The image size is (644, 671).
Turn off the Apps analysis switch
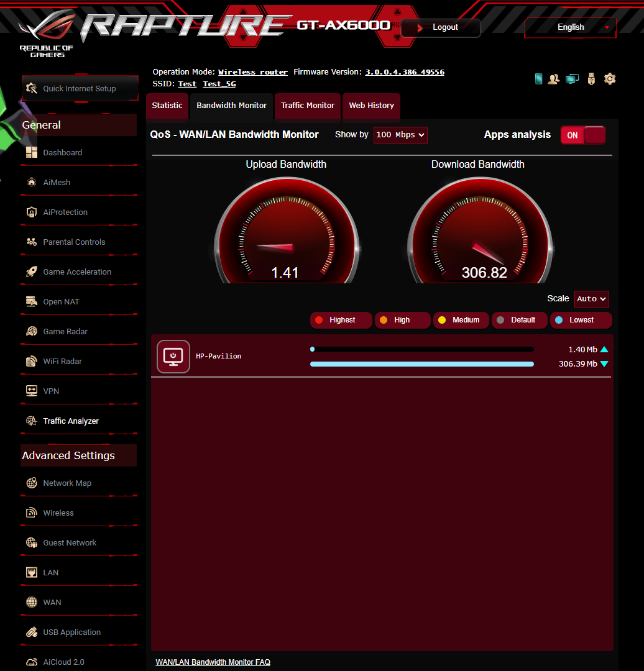(582, 135)
